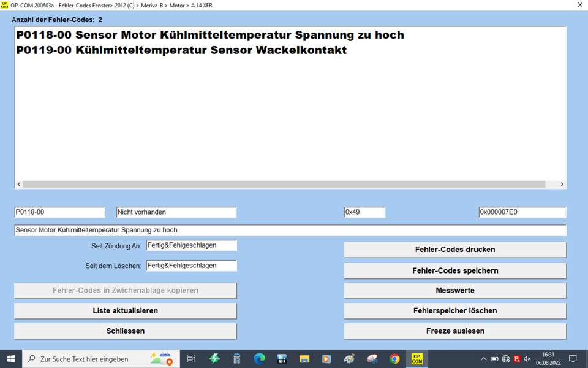588x368 pixels.
Task: Click the horizontal scrollbar right arrow
Action: click(x=562, y=185)
